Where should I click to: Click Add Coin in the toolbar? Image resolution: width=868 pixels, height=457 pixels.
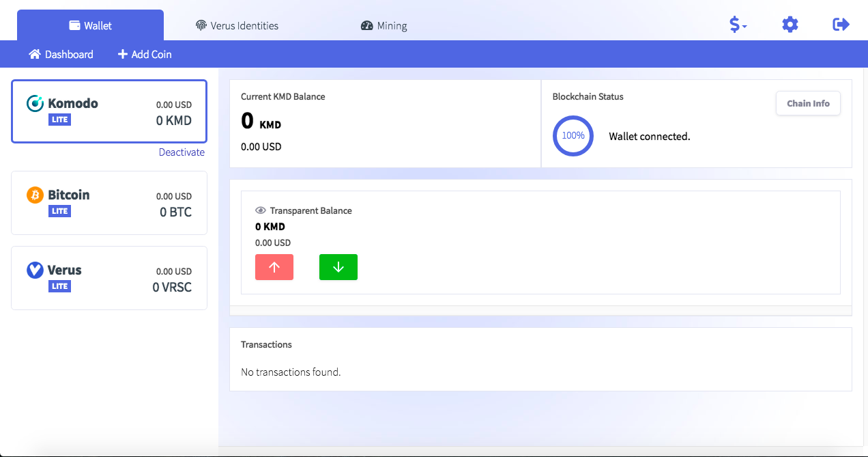click(x=145, y=54)
